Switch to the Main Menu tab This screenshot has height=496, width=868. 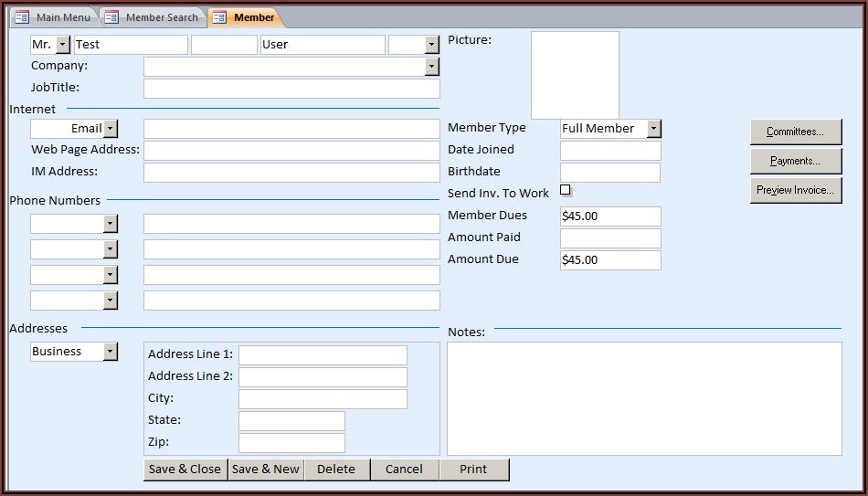tap(62, 17)
